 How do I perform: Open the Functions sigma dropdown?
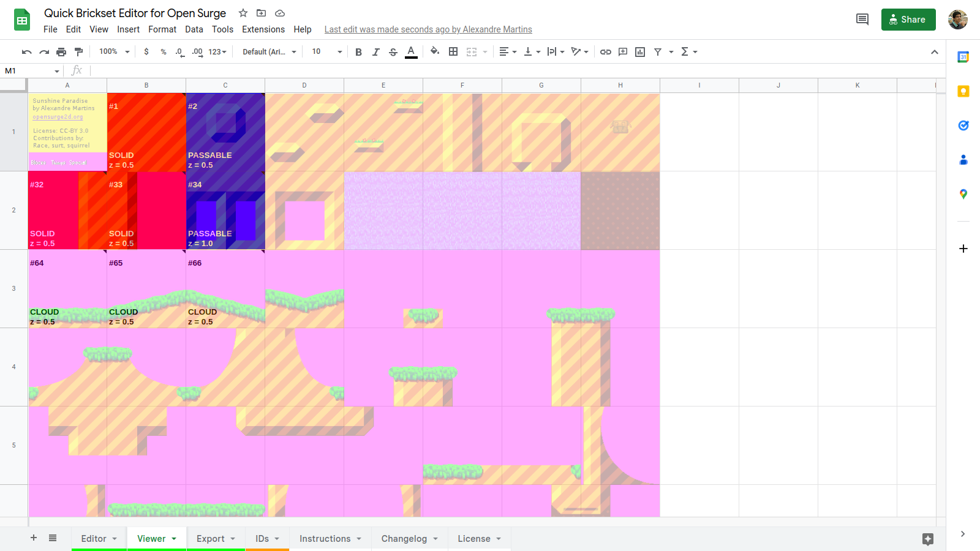click(689, 52)
